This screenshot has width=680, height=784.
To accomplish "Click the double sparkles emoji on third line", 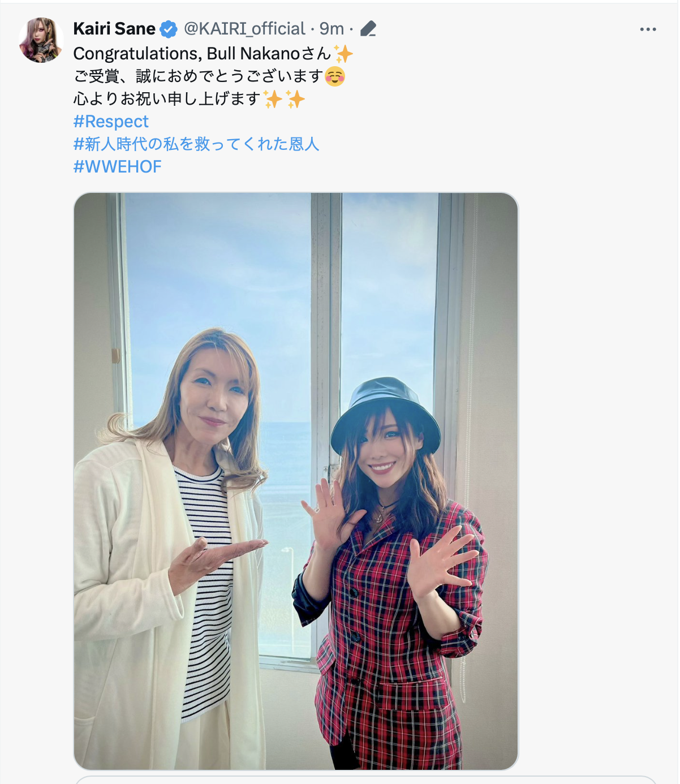I will (x=284, y=99).
